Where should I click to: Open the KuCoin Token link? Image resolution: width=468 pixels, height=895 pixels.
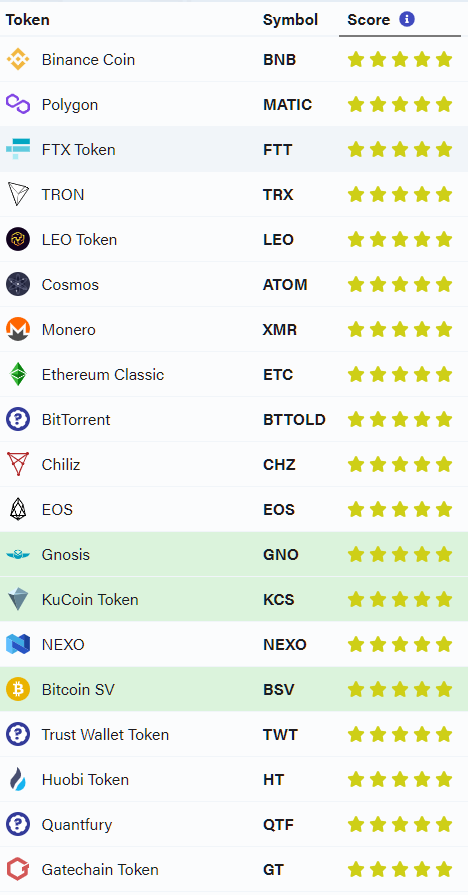[x=90, y=599]
